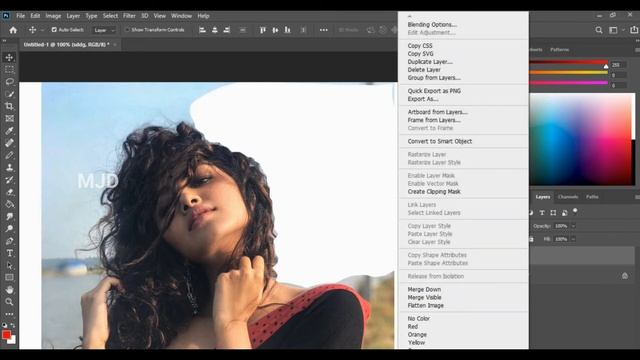Swap foreground and background colors
Screen dimensions: 640x360
pos(13,325)
